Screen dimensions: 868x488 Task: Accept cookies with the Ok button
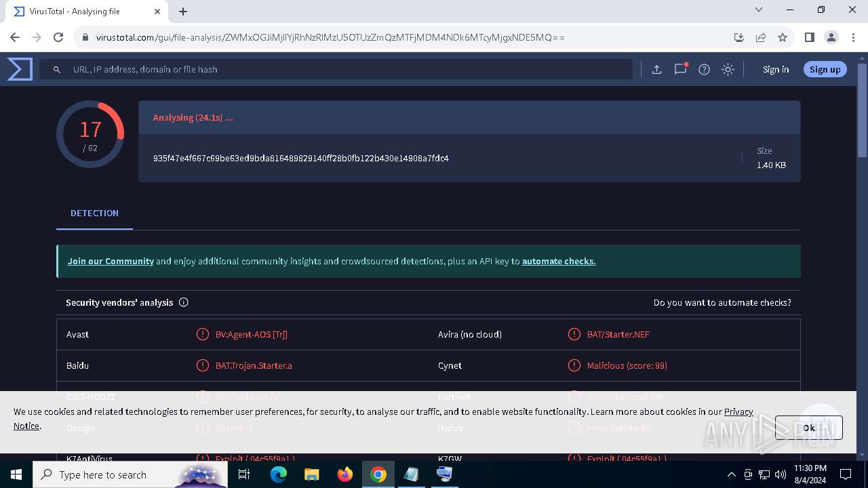coord(809,428)
